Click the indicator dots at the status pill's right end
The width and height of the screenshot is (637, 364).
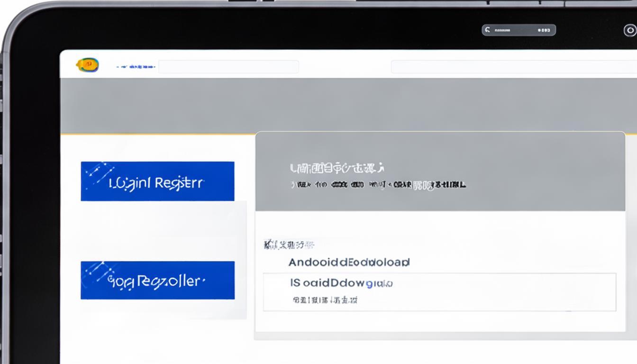pos(544,30)
